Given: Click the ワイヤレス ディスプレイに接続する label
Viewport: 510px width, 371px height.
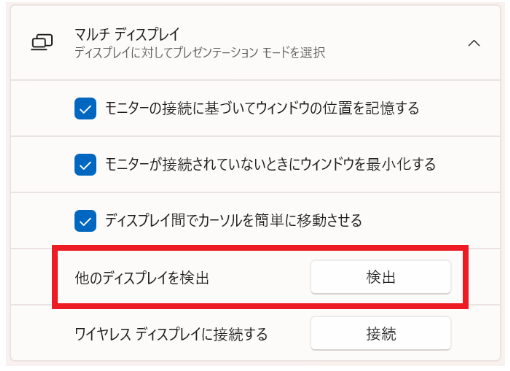Looking at the screenshot, I should click(171, 334).
